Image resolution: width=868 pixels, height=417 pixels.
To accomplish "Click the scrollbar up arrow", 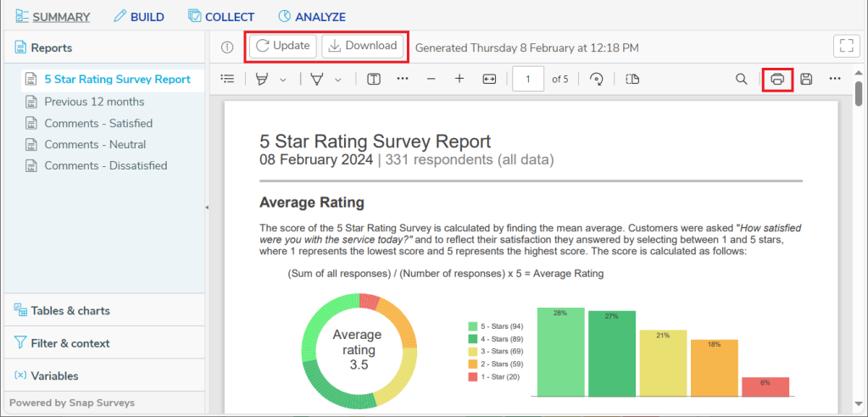I will pos(859,73).
